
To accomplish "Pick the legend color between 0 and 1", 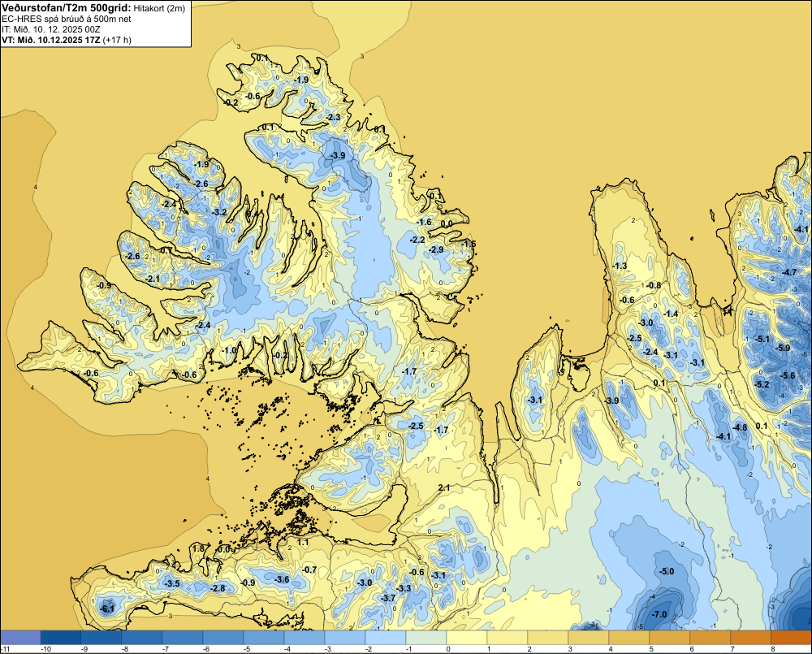I will [x=467, y=638].
